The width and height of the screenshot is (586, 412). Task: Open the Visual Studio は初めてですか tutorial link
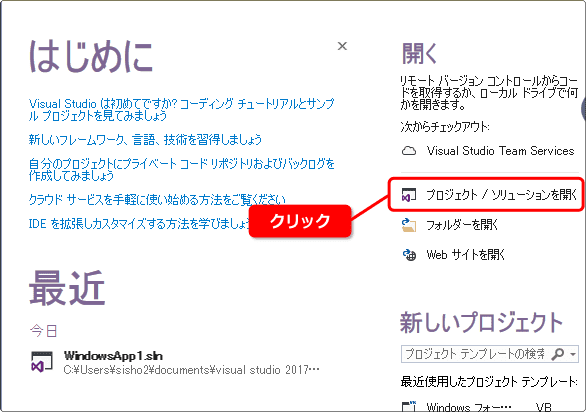pyautogui.click(x=181, y=110)
